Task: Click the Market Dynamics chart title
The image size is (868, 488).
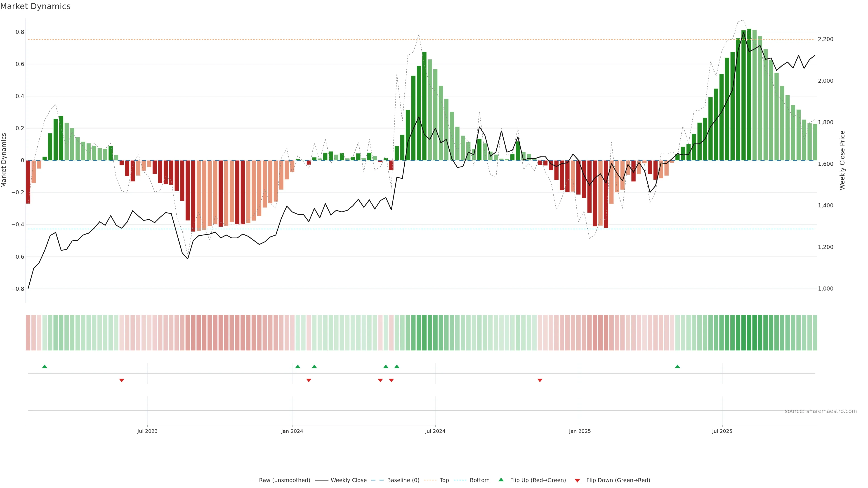Action: pos(35,6)
